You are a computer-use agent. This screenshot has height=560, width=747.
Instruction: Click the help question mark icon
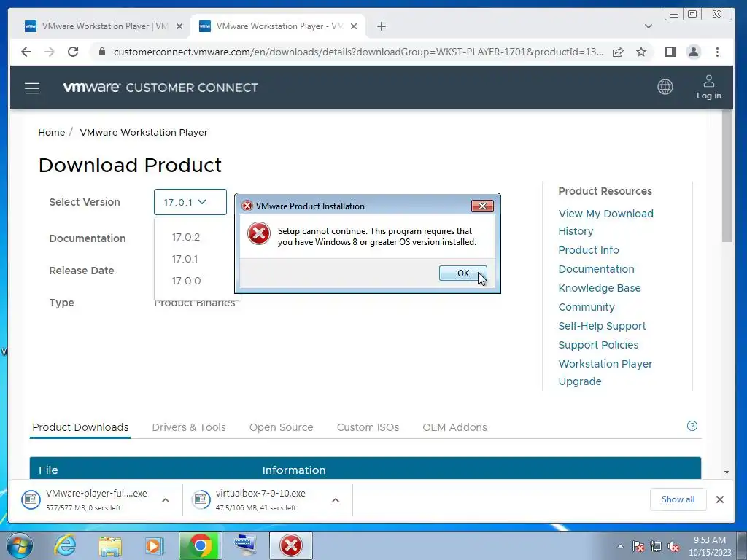pos(692,426)
